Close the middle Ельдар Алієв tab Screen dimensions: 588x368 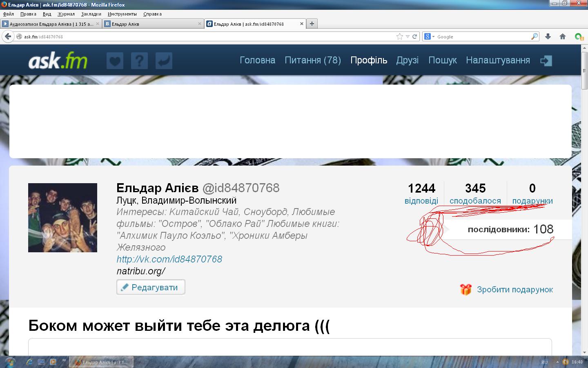(x=200, y=24)
